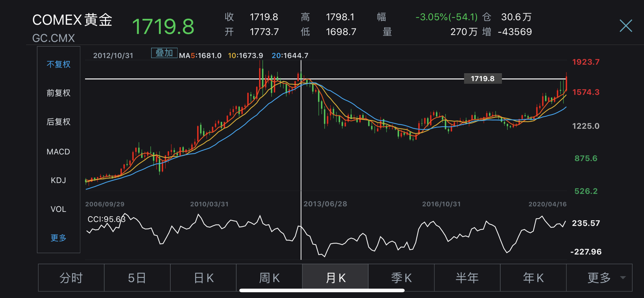The image size is (644, 298).
Task: Click the -43569 increase value
Action: (515, 32)
